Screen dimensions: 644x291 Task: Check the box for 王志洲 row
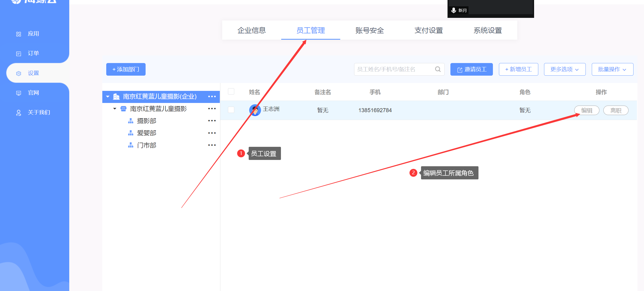click(x=231, y=110)
